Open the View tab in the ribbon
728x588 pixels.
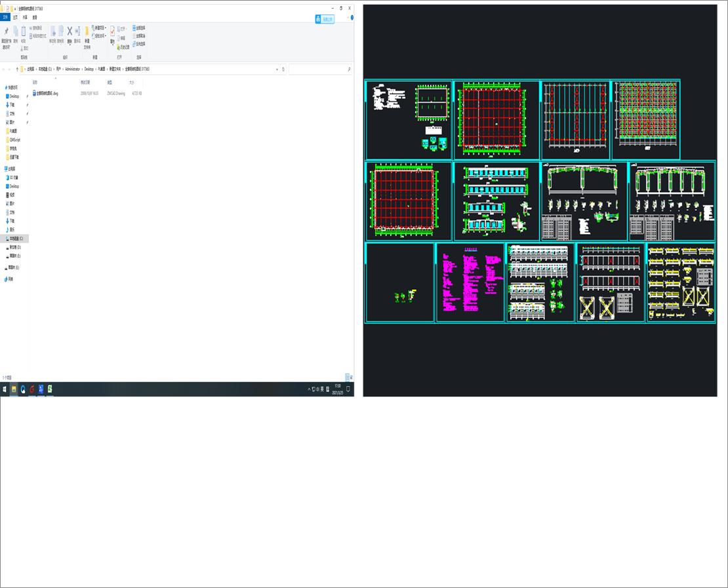[35, 18]
